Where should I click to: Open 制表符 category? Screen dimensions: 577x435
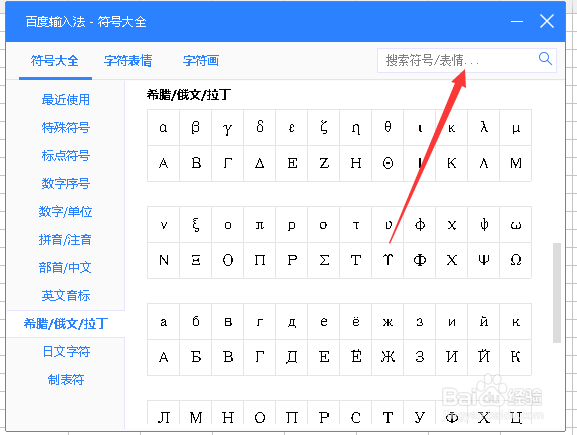(66, 379)
